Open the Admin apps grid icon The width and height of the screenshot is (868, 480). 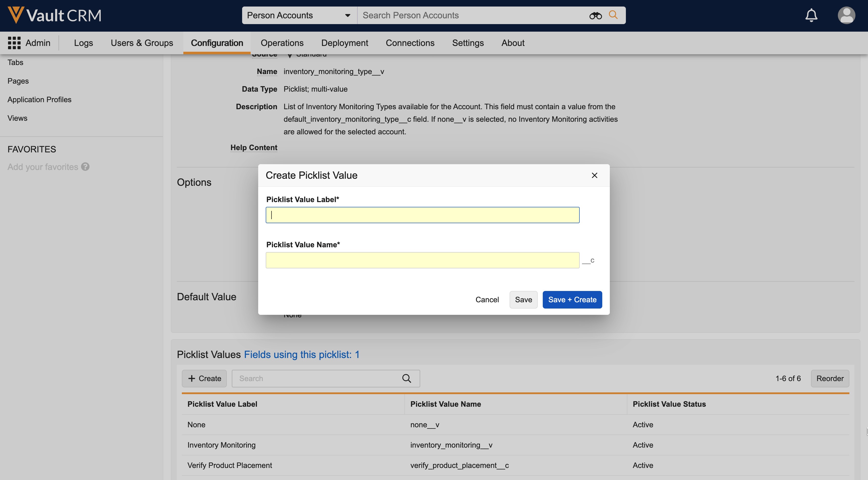point(14,43)
